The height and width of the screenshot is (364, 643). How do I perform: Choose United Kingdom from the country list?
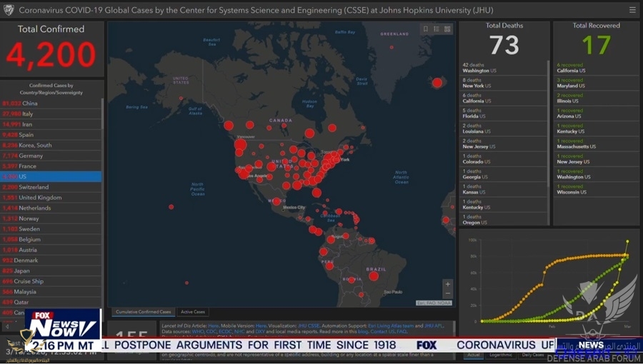(40, 198)
